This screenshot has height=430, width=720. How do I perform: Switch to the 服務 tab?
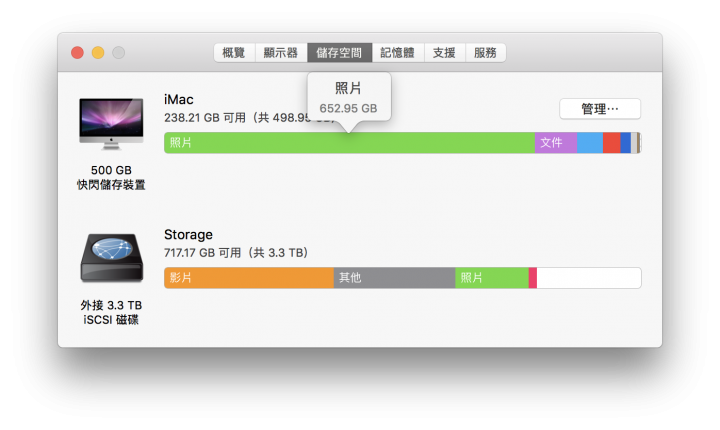[485, 53]
